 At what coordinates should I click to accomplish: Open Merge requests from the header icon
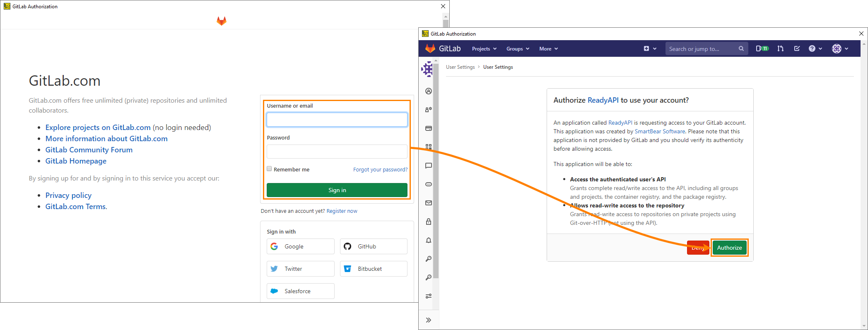click(781, 48)
